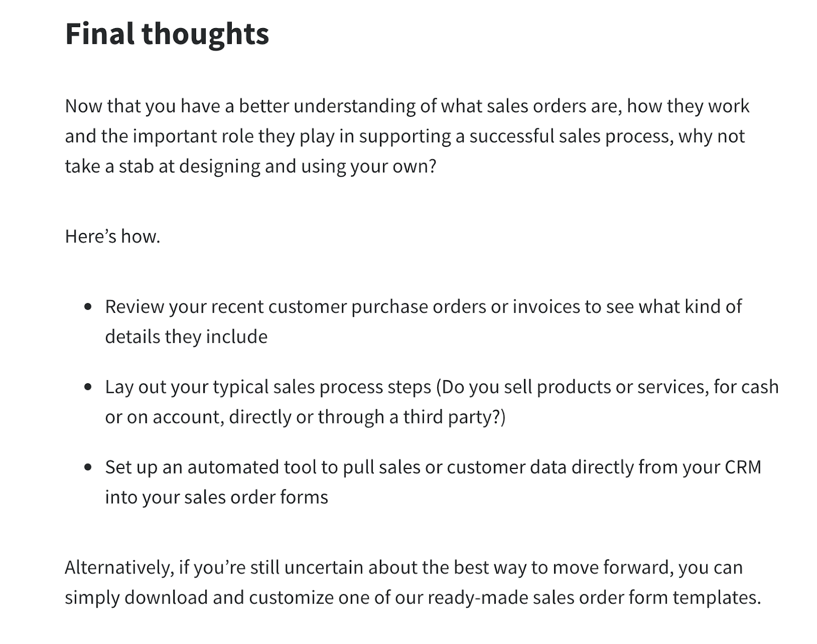Click the text "details they include"

tap(186, 337)
